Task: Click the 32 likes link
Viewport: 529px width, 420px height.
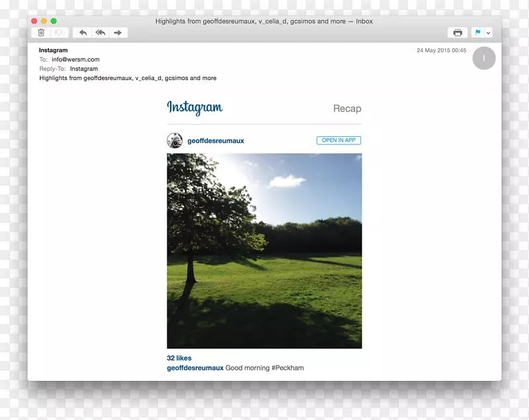Action: [x=179, y=358]
